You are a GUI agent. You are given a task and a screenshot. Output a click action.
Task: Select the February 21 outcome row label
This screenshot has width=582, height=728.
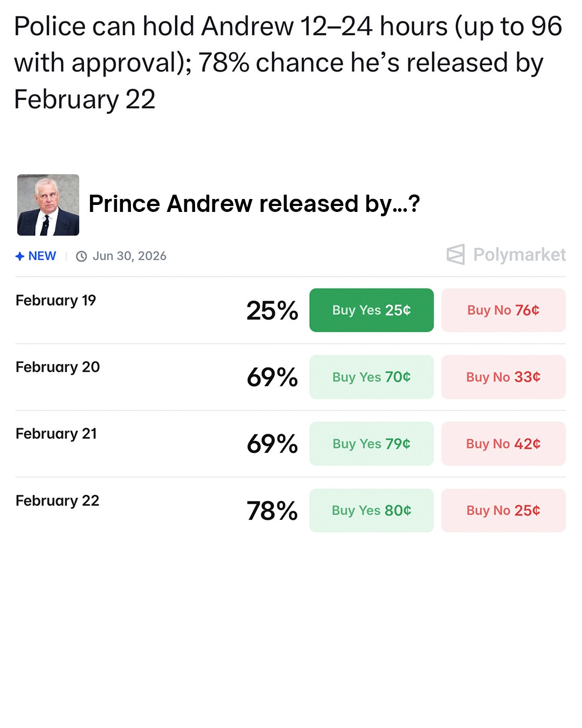[x=57, y=434]
